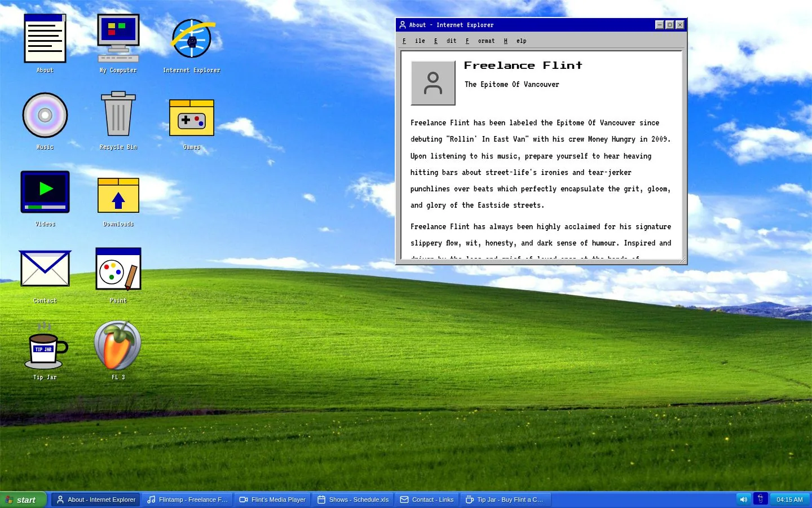Minimize the About window
812x508 pixels.
tap(660, 25)
